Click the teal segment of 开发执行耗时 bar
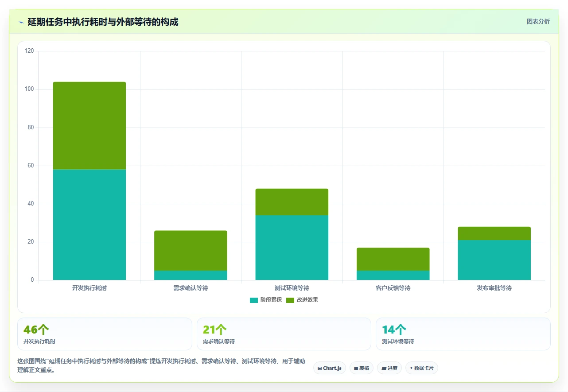568x392 pixels. pos(89,225)
